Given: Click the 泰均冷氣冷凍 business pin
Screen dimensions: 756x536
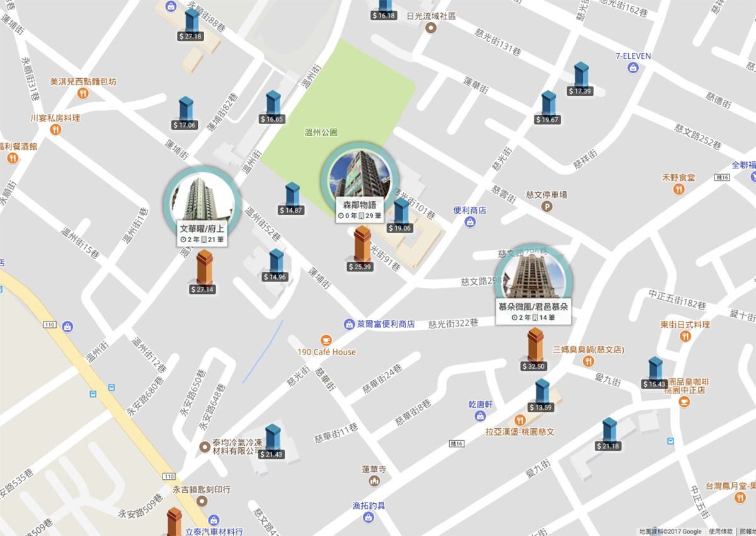Looking at the screenshot, I should [x=205, y=447].
